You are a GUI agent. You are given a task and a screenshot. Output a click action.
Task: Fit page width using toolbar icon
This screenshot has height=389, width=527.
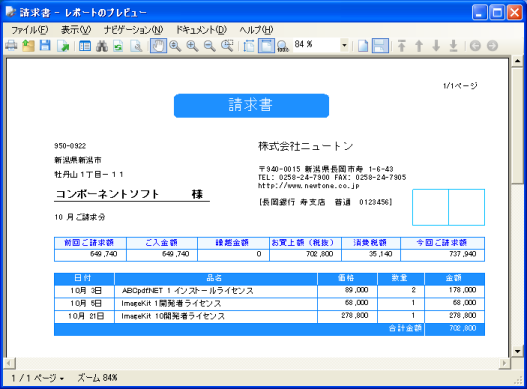[x=249, y=46]
